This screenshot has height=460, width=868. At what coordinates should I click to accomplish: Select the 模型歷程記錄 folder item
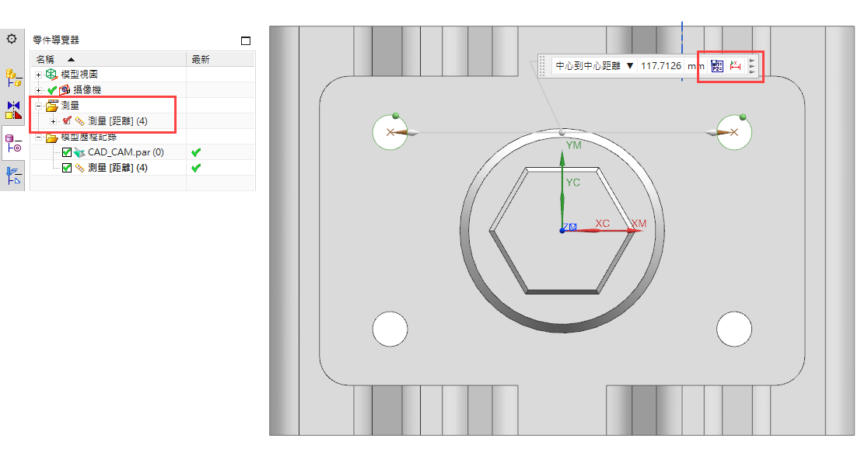89,137
